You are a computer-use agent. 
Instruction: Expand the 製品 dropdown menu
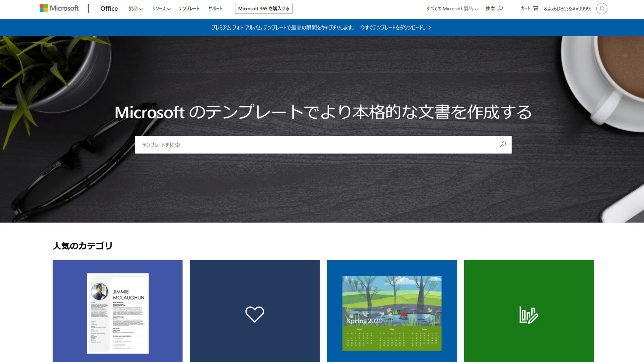[135, 9]
